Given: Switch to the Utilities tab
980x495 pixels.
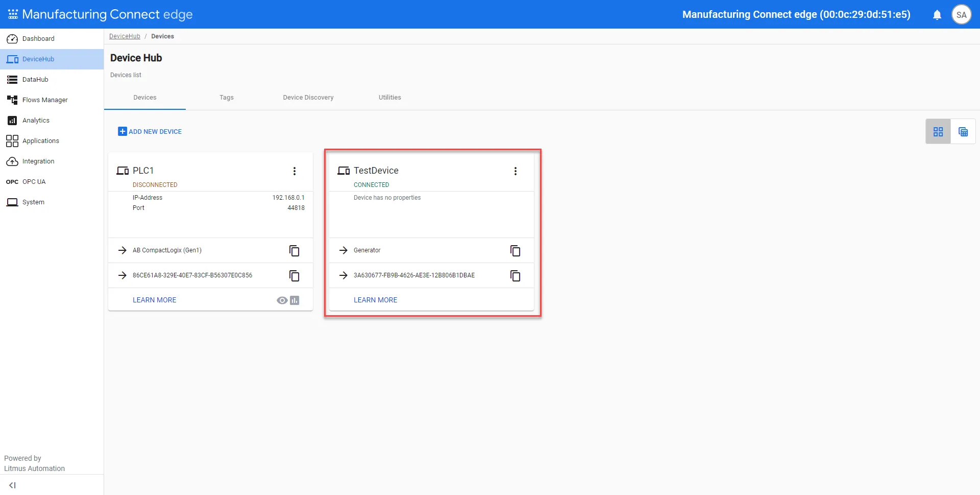Looking at the screenshot, I should [390, 98].
